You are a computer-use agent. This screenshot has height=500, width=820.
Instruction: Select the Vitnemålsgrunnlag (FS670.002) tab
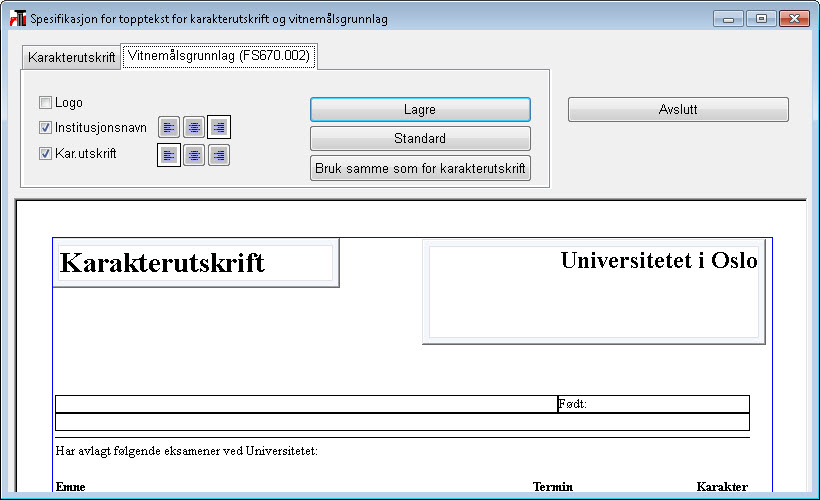click(x=219, y=56)
